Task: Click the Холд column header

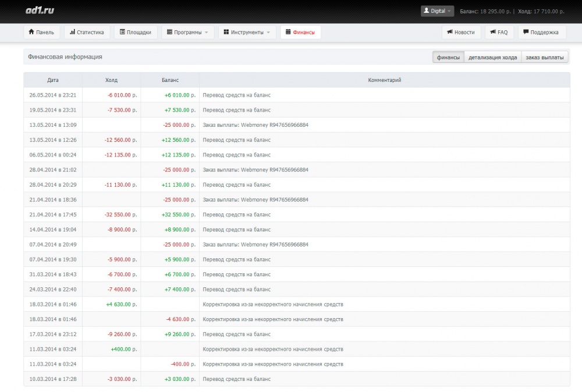Action: click(111, 80)
